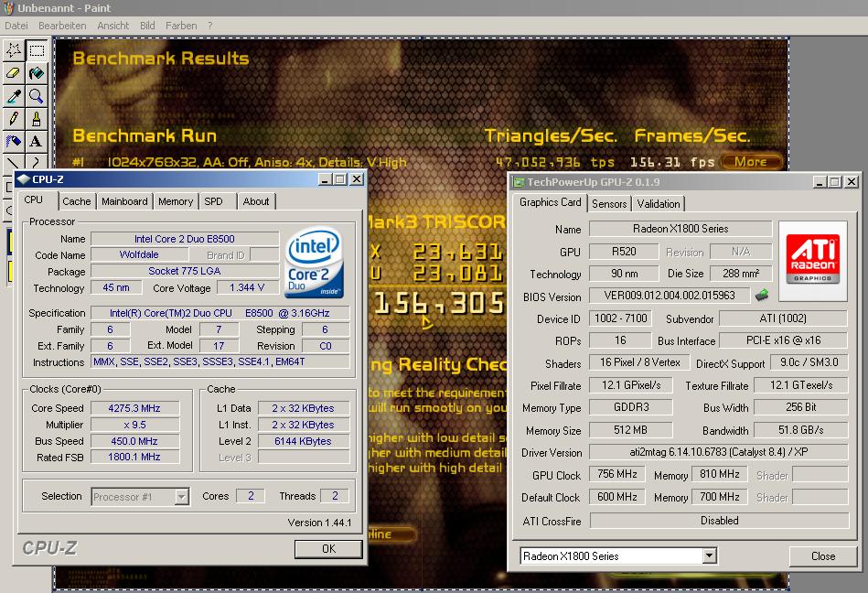The width and height of the screenshot is (868, 593).
Task: Click the Core Voltage value 1.344 V
Action: pos(248,288)
